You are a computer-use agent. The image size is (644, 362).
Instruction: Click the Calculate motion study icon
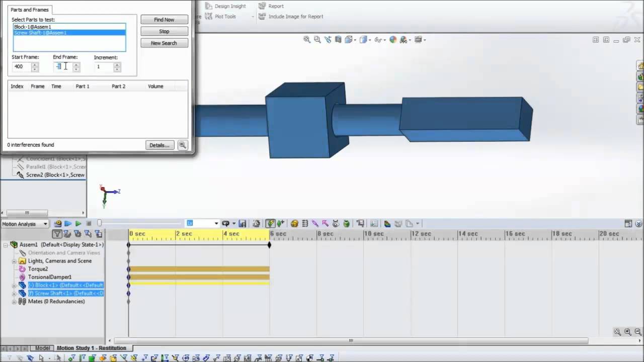(58, 224)
